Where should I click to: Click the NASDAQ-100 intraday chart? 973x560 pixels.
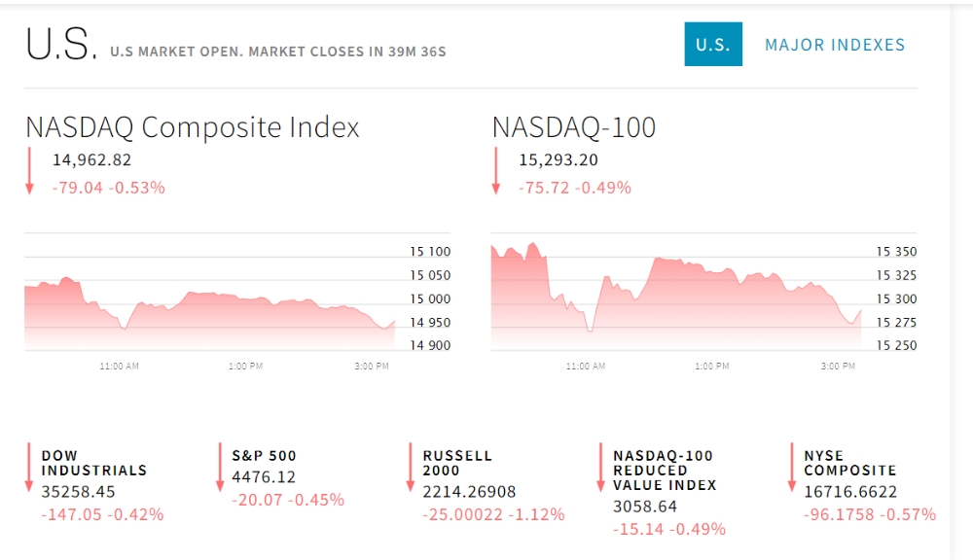(x=676, y=292)
